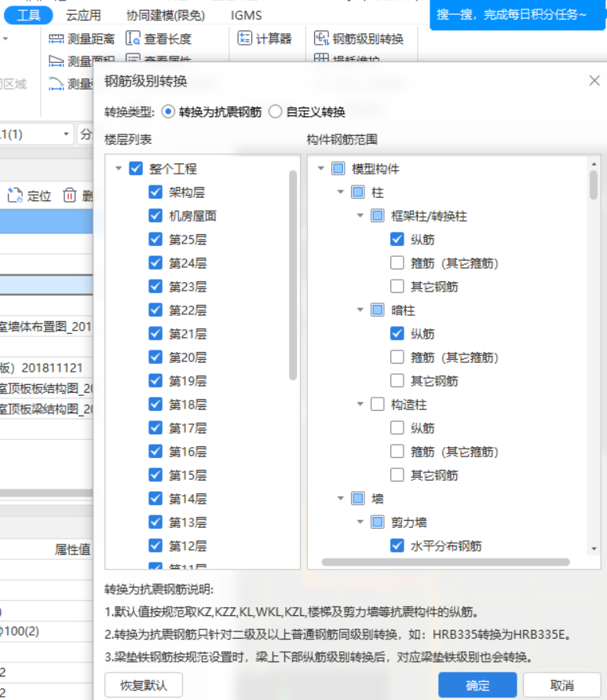Viewport: 607px width, 700px height.
Task: Collapse the 剪力墙 tree node
Action: point(360,522)
